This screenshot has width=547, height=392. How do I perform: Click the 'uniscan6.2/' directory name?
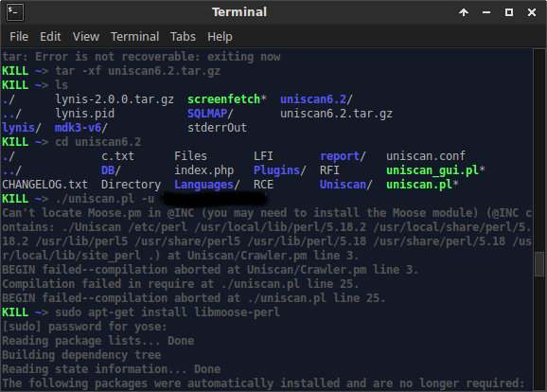tap(316, 99)
